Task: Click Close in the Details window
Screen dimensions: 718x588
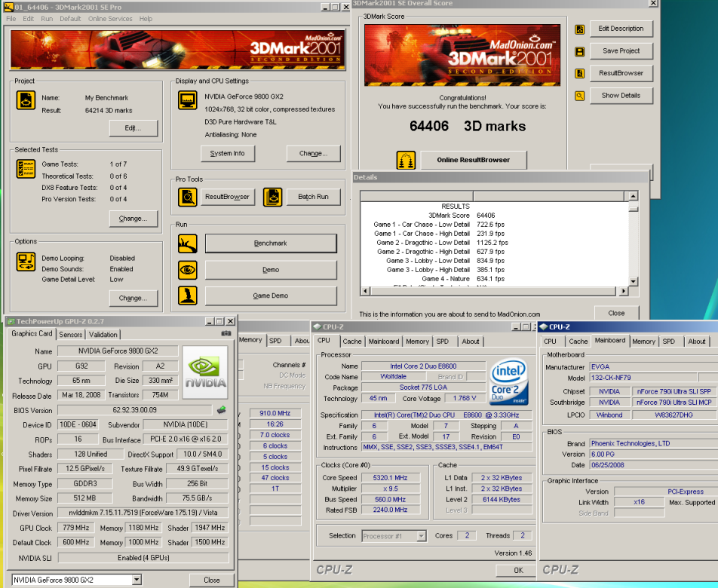Action: coord(616,313)
